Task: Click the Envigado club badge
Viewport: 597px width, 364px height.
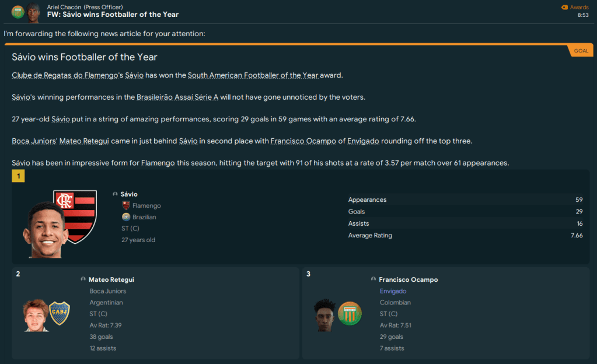Action: pos(350,313)
